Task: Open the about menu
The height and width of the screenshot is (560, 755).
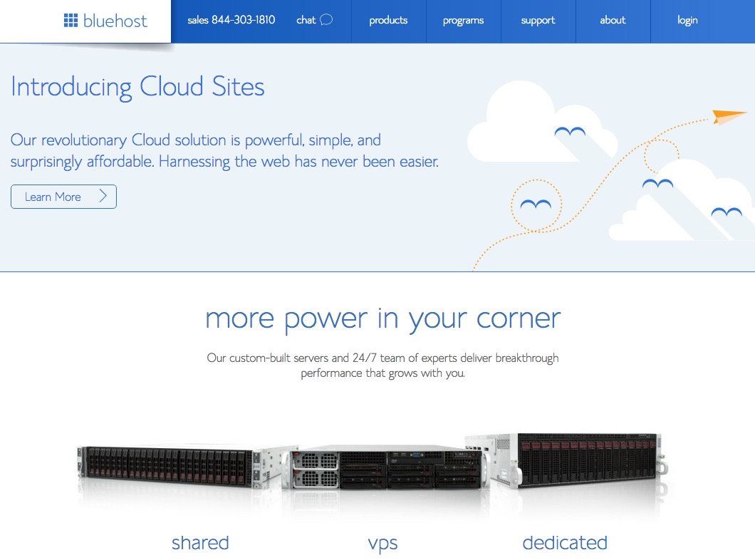Action: [x=613, y=21]
